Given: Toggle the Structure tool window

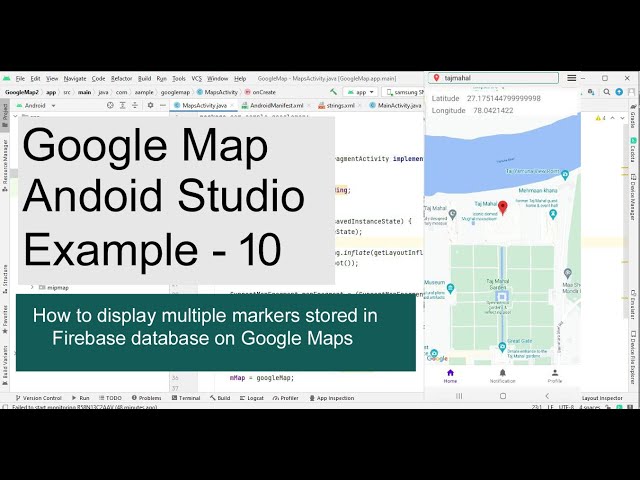Looking at the screenshot, I should tap(5, 279).
